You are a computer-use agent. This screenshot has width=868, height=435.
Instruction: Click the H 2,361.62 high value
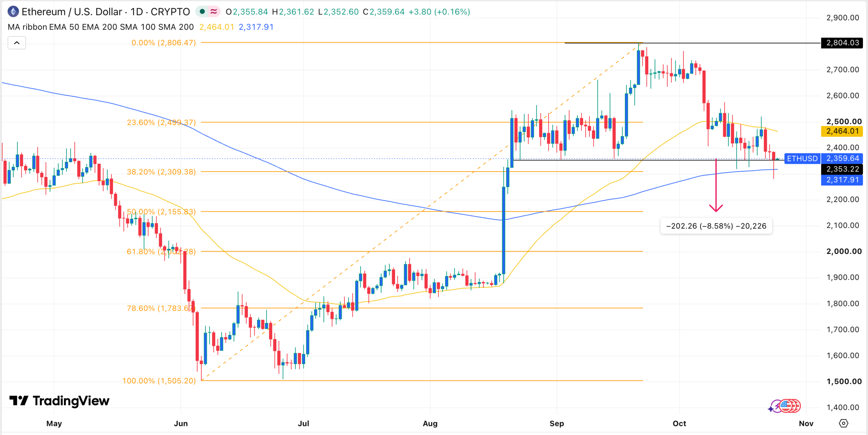293,12
